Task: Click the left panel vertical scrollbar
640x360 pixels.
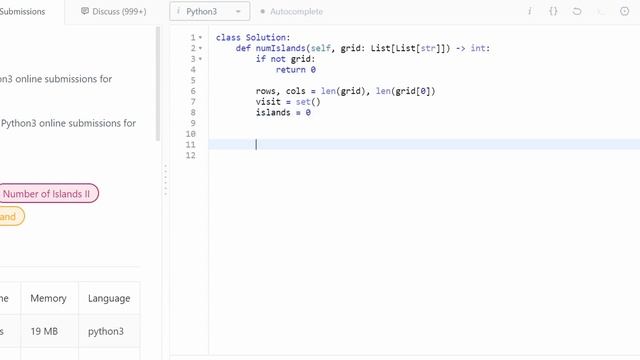Action: pos(158,84)
